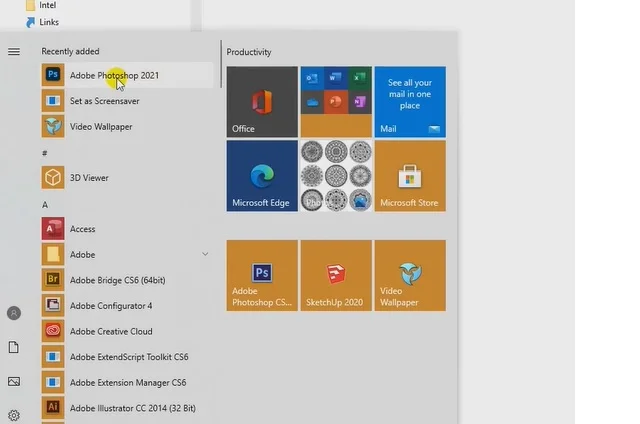Open the Microsoft Store tile

410,176
